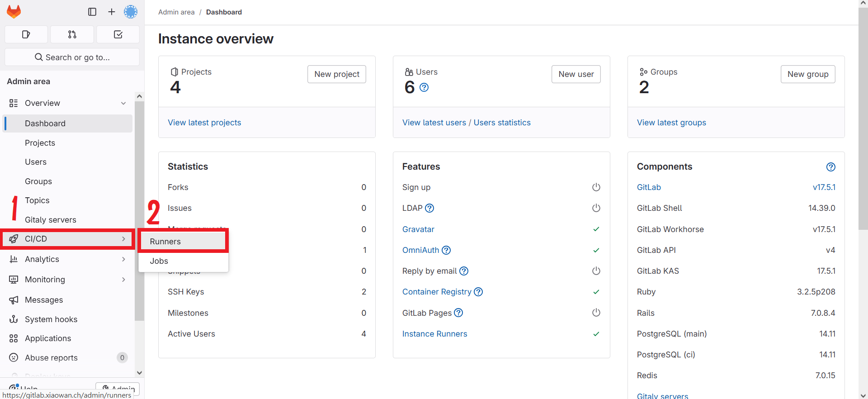Click help icon next to Users count
Screen dimensions: 868x399
click(x=424, y=87)
